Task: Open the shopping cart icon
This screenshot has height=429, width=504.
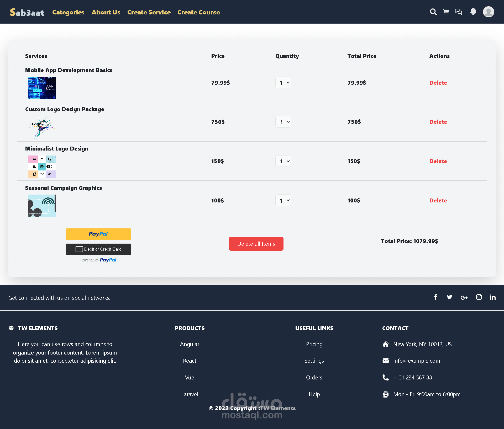Action: point(446,12)
